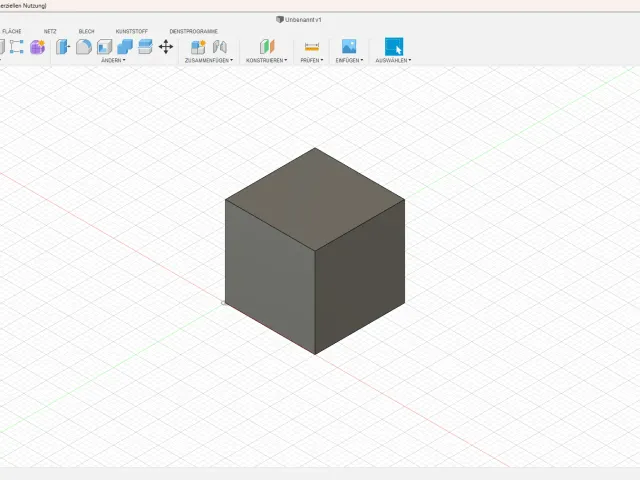Select the Press Pull tool icon

(x=63, y=47)
